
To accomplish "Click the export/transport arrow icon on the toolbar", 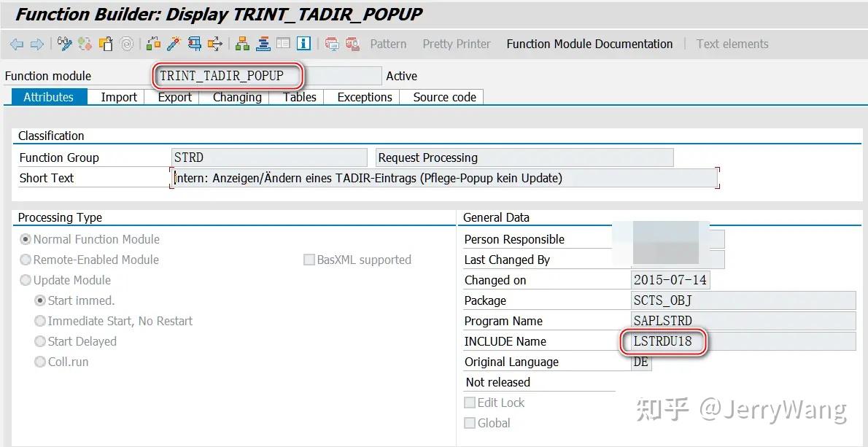I will (x=216, y=44).
